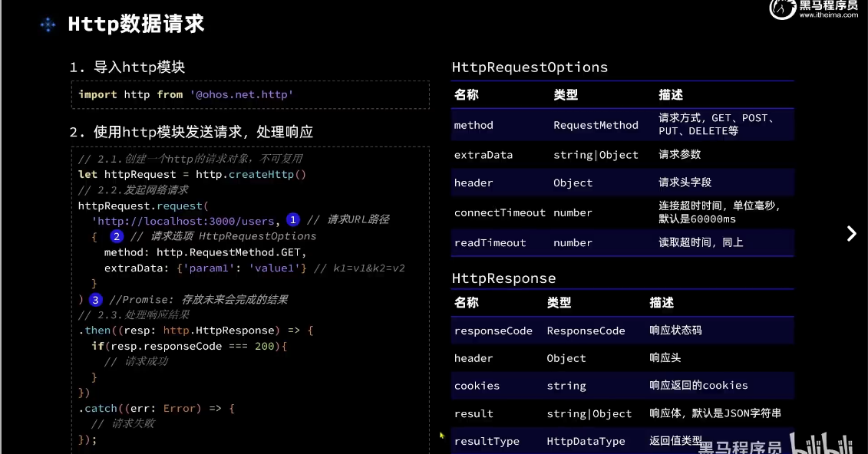
Task: Click the 'if(resp.responseCode === 200){' line
Action: [x=189, y=346]
